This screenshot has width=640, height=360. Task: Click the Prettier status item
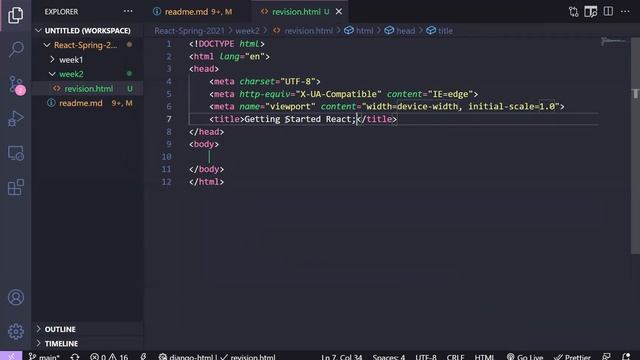coord(572,357)
